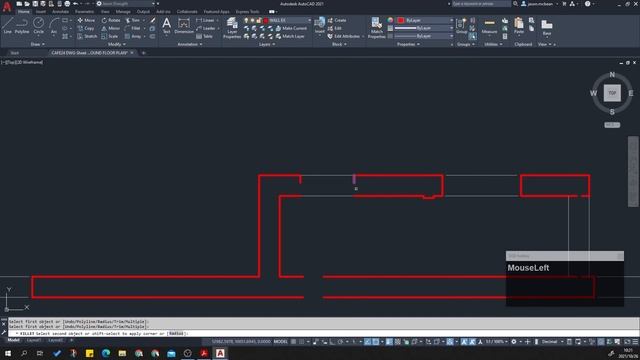Choose the Scale command
This screenshot has height=360, width=640.
pyautogui.click(x=110, y=36)
